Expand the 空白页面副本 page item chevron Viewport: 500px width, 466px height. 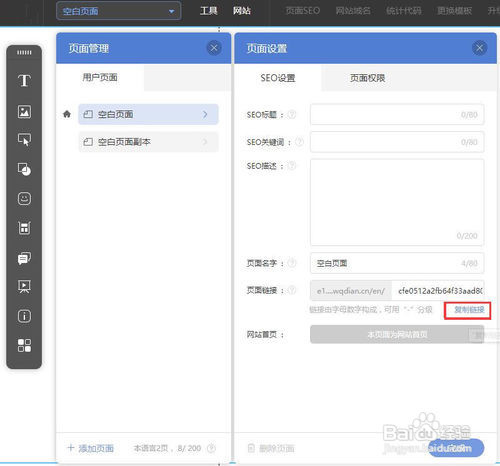[x=205, y=142]
